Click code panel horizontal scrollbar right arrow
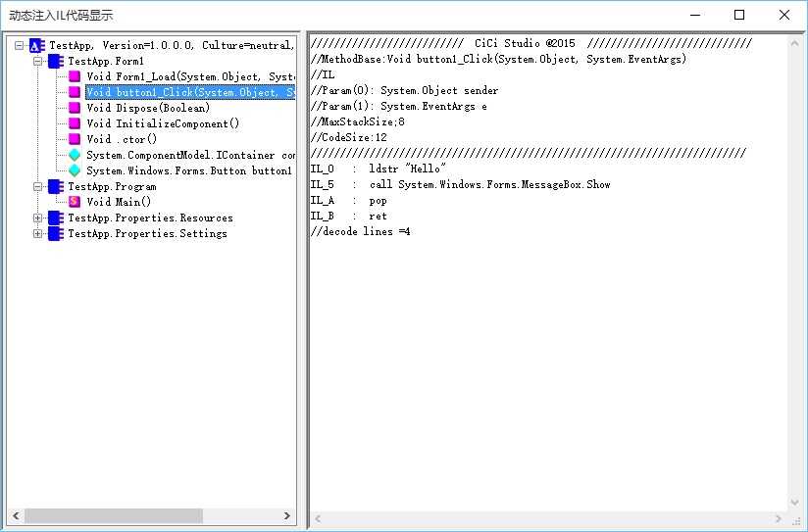808x532 pixels. (779, 518)
